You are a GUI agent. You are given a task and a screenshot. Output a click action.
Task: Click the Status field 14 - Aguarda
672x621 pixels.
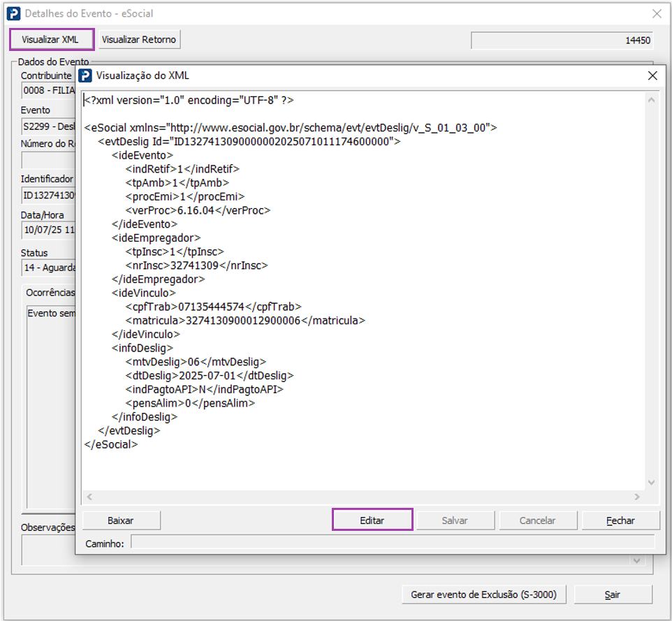click(x=48, y=268)
